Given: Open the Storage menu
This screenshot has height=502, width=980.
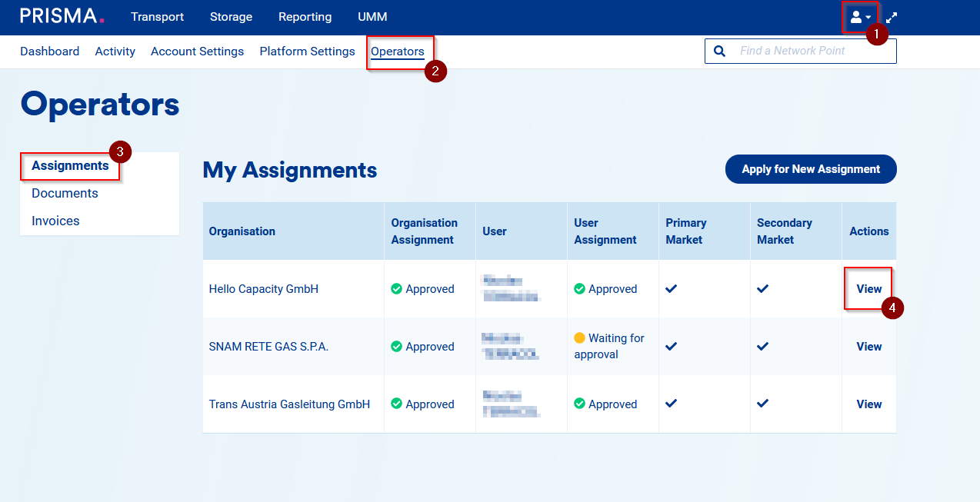Looking at the screenshot, I should (x=231, y=17).
